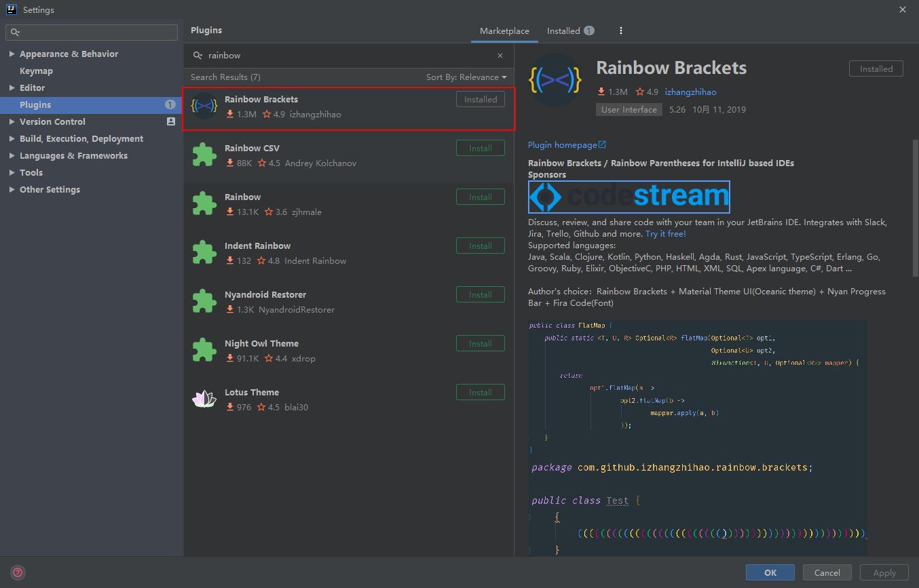Screen dimensions: 919x588
Task: Select Keymap in settings tree
Action: [x=36, y=71]
